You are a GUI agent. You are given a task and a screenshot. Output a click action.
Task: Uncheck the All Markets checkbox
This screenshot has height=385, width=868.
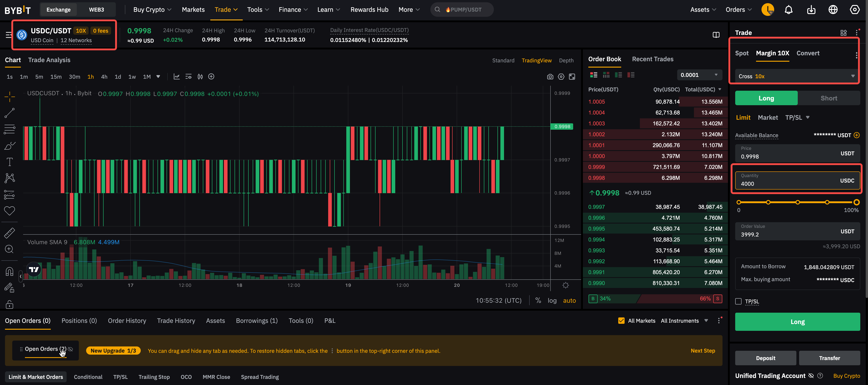pyautogui.click(x=621, y=321)
